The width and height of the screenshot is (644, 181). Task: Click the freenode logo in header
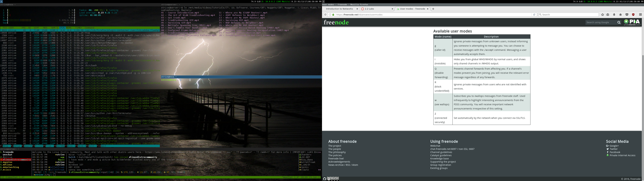(336, 22)
